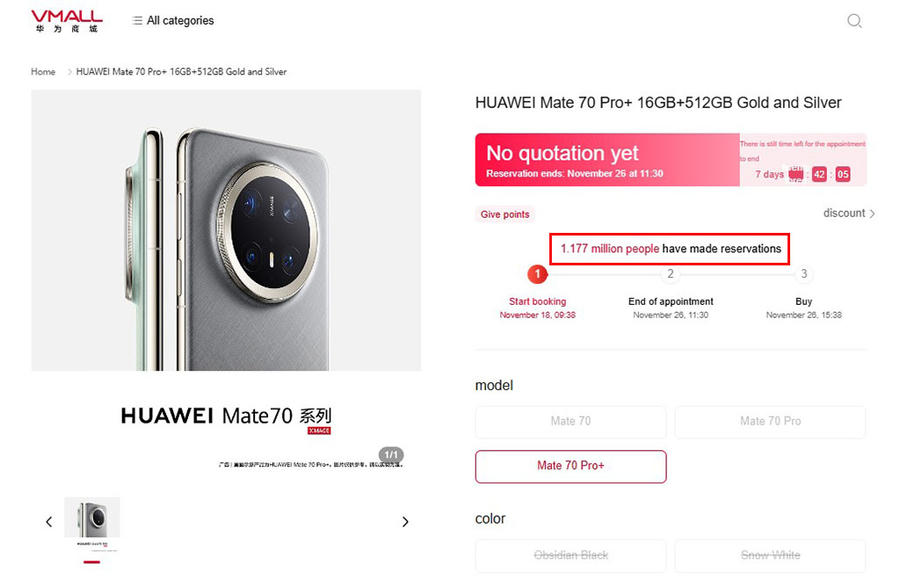900x580 pixels.
Task: Click the VMALL logo
Action: click(66, 20)
